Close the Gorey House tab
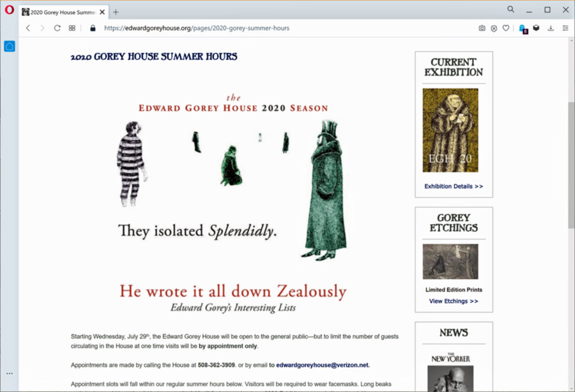This screenshot has width=575, height=392. tap(102, 12)
